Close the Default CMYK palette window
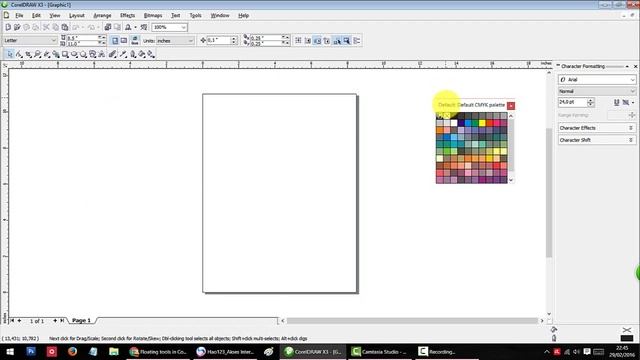Viewport: 640px width, 360px height. coord(511,106)
